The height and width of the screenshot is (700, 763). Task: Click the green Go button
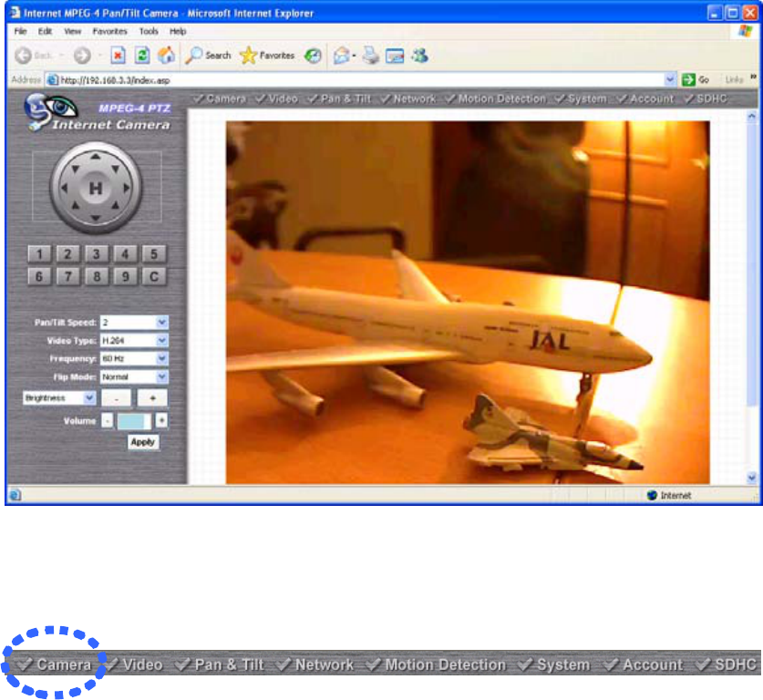click(x=696, y=79)
